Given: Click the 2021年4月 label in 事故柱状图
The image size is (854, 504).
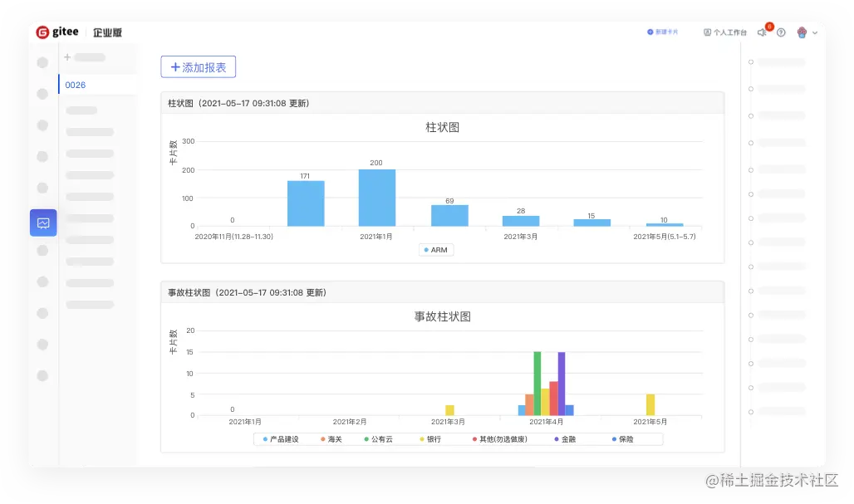Looking at the screenshot, I should pyautogui.click(x=547, y=422).
